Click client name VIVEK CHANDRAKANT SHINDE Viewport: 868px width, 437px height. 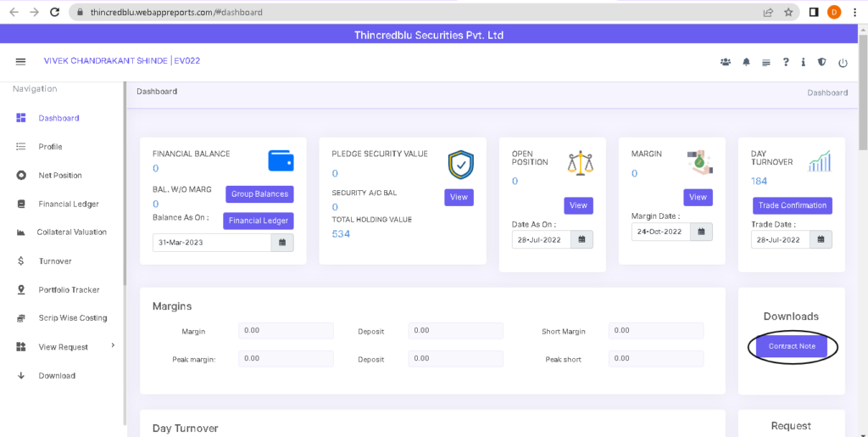105,61
